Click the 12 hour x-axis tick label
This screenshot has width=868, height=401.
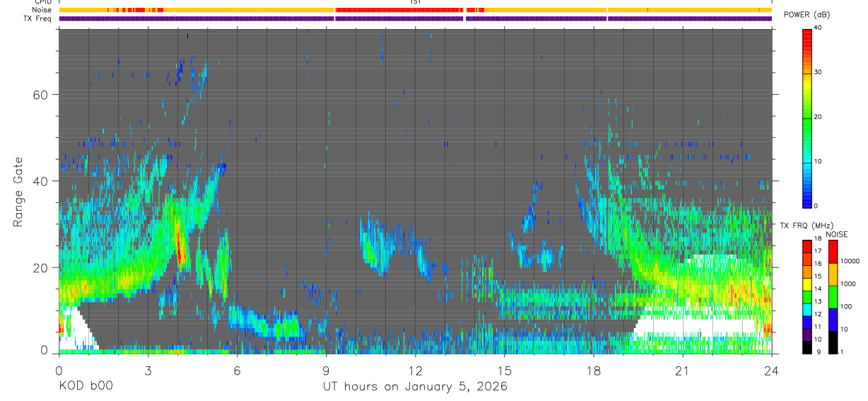pos(416,371)
